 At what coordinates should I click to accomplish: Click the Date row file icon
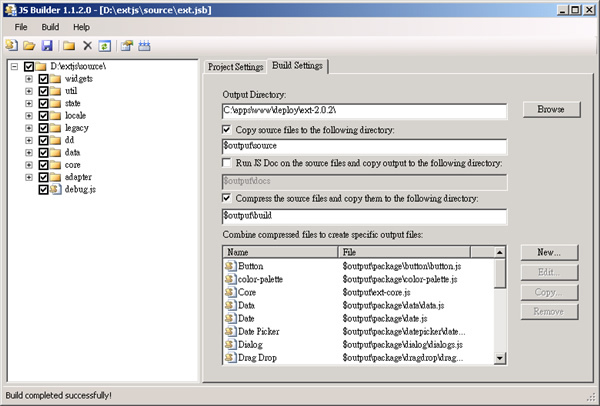(x=231, y=318)
